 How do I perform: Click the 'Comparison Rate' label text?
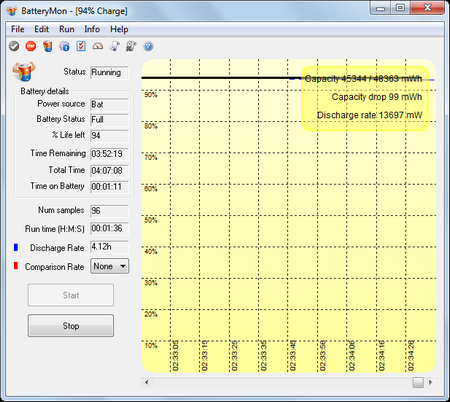(54, 267)
